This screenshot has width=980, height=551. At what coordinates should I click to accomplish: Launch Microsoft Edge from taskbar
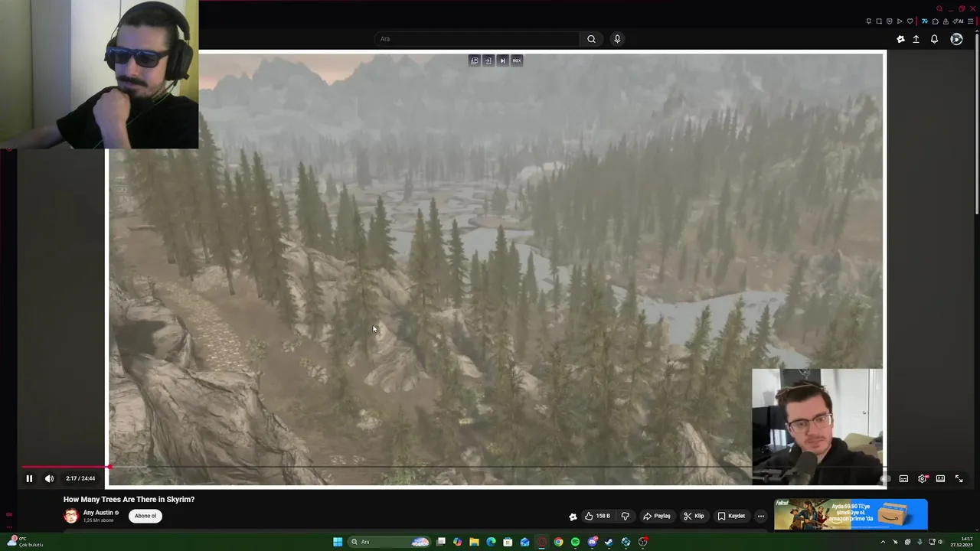(491, 542)
